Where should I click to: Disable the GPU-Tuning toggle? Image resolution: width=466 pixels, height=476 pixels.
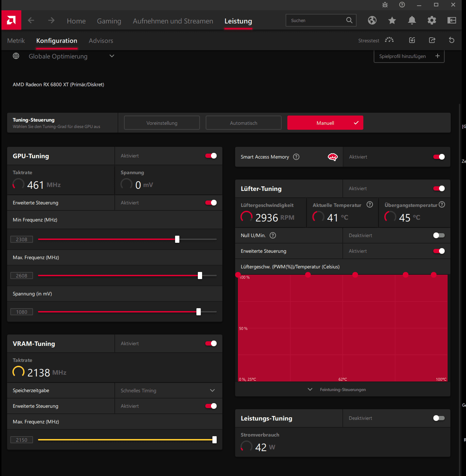[211, 156]
